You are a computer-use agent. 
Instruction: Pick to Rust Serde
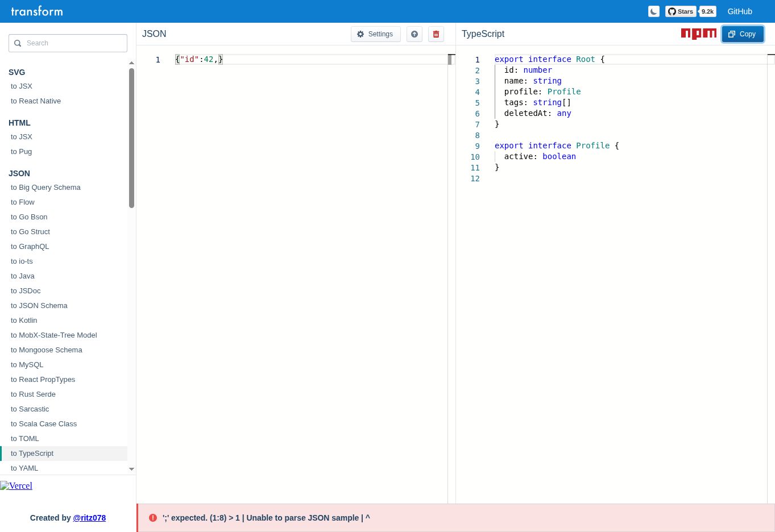click(33, 394)
